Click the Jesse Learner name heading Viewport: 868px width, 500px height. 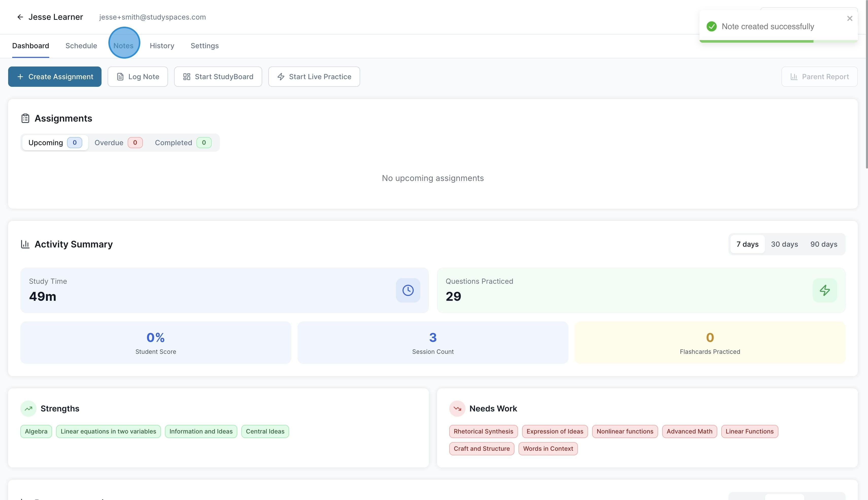click(x=56, y=17)
